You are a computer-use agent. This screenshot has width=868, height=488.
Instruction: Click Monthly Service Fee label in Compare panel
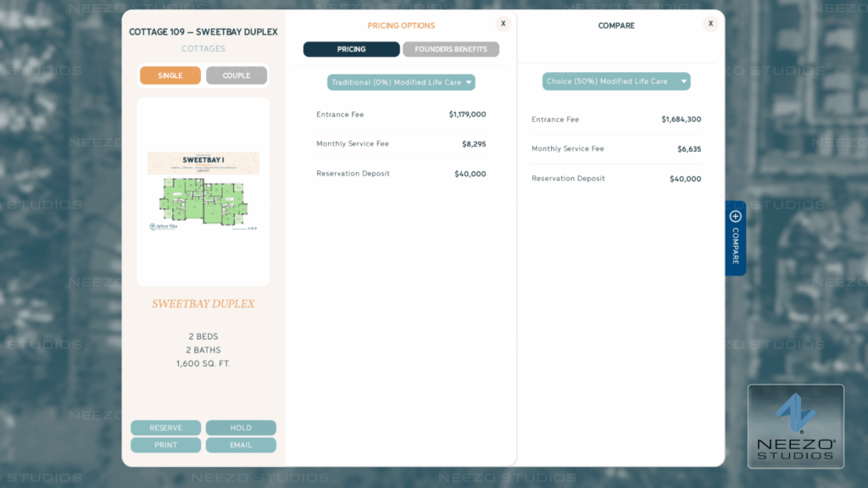coord(567,149)
